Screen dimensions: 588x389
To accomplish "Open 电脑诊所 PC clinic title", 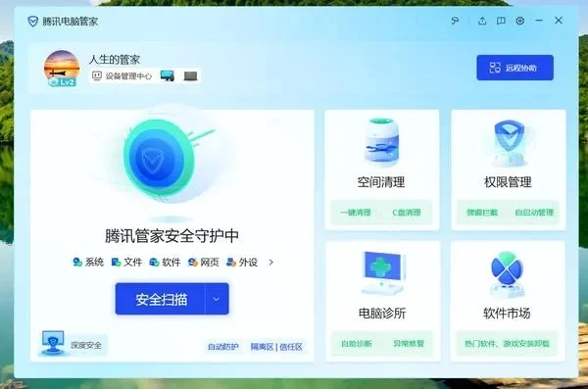I will click(x=382, y=314).
